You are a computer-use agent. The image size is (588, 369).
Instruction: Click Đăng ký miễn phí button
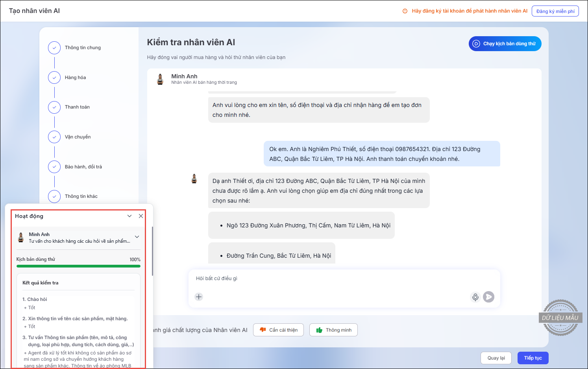(x=555, y=11)
